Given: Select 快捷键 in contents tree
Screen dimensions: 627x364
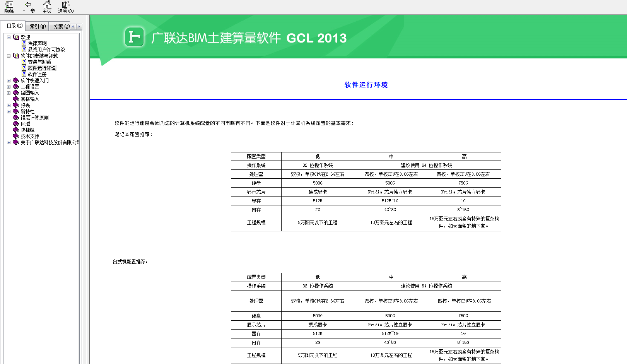Looking at the screenshot, I should pyautogui.click(x=27, y=130).
